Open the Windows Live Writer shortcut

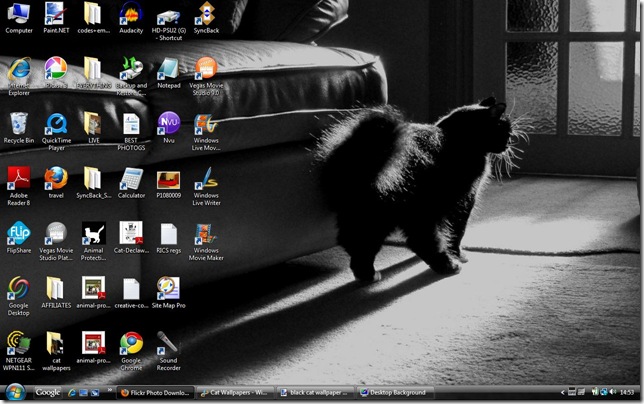point(205,179)
